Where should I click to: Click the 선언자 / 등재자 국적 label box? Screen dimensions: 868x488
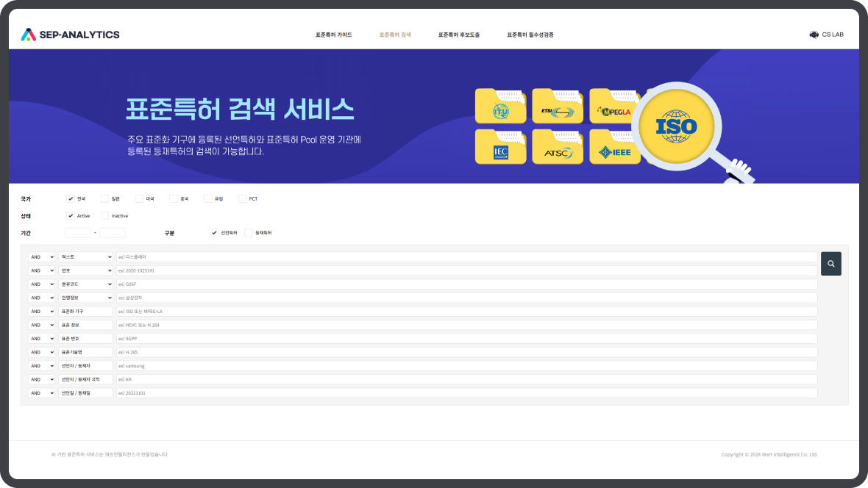pyautogui.click(x=86, y=379)
